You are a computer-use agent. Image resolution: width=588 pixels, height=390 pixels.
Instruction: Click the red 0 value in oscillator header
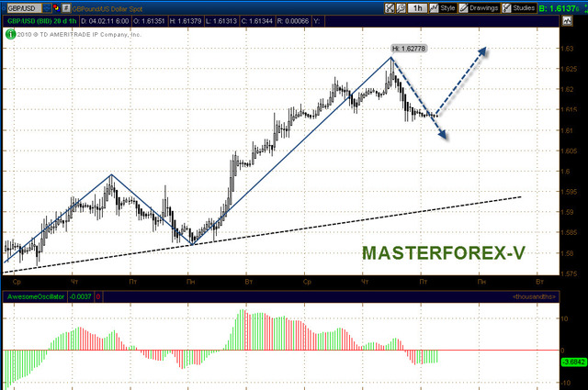pos(98,296)
